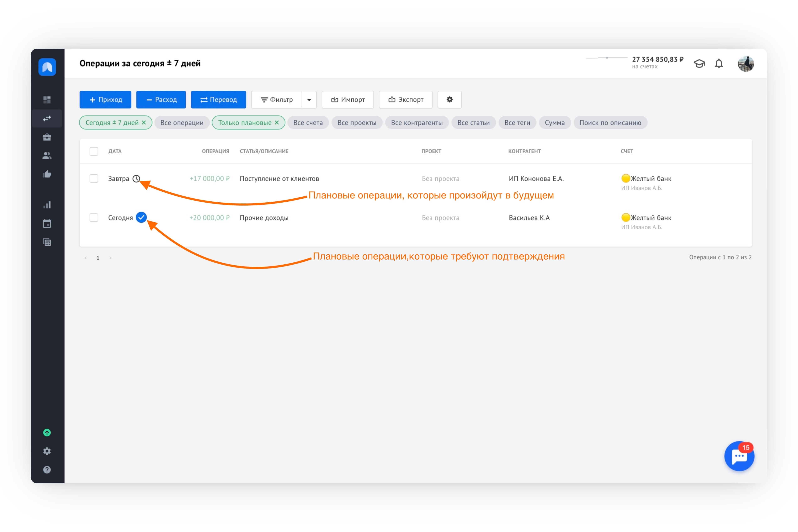Viewport: 798px width, 532px height.
Task: Click the Поиск по описанию search chip
Action: click(x=610, y=122)
